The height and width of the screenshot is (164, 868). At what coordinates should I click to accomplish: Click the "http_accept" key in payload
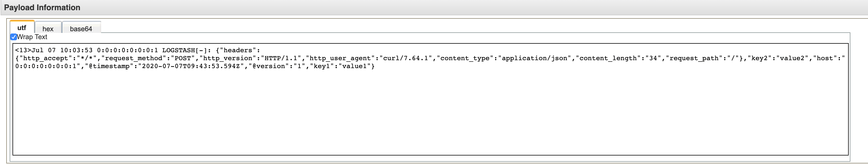46,58
